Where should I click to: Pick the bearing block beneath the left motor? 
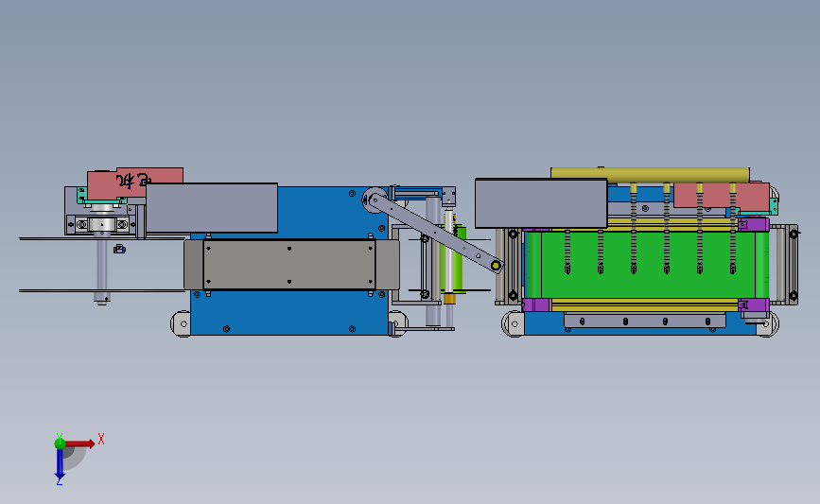[x=102, y=225]
